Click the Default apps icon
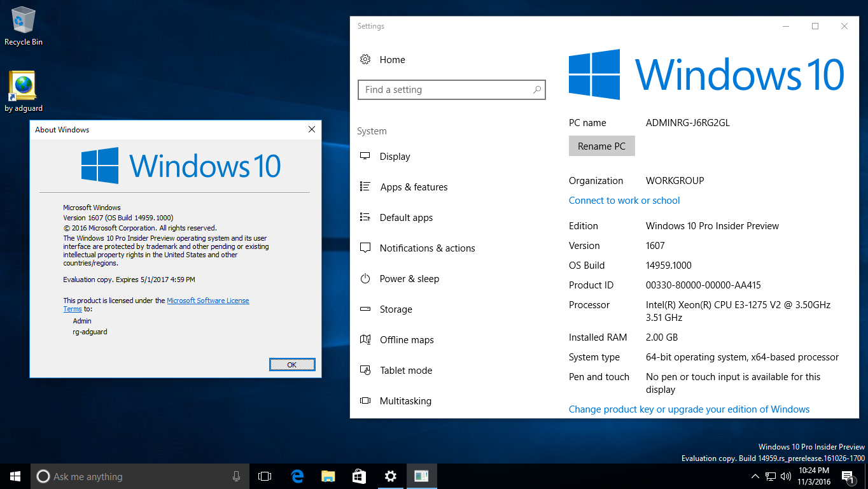This screenshot has height=489, width=868. coord(365,217)
